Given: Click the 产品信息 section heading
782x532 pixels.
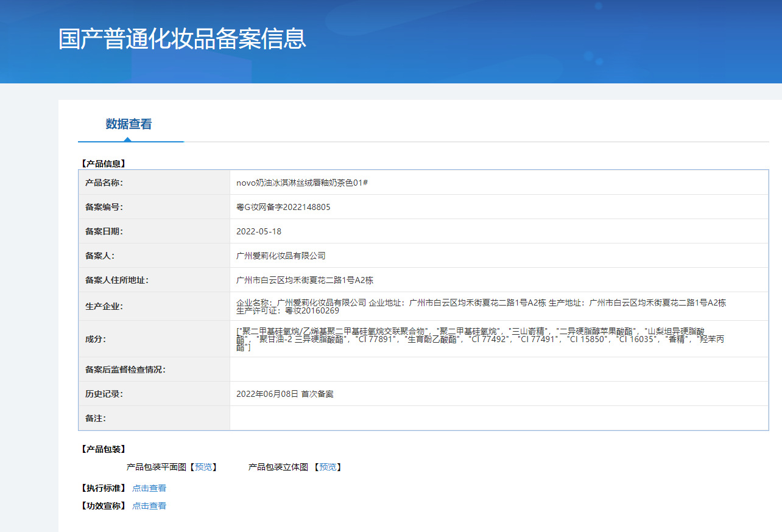Looking at the screenshot, I should point(104,163).
